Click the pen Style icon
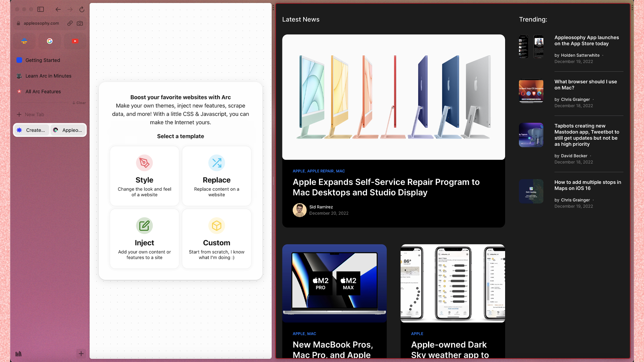The height and width of the screenshot is (362, 644). (x=145, y=163)
